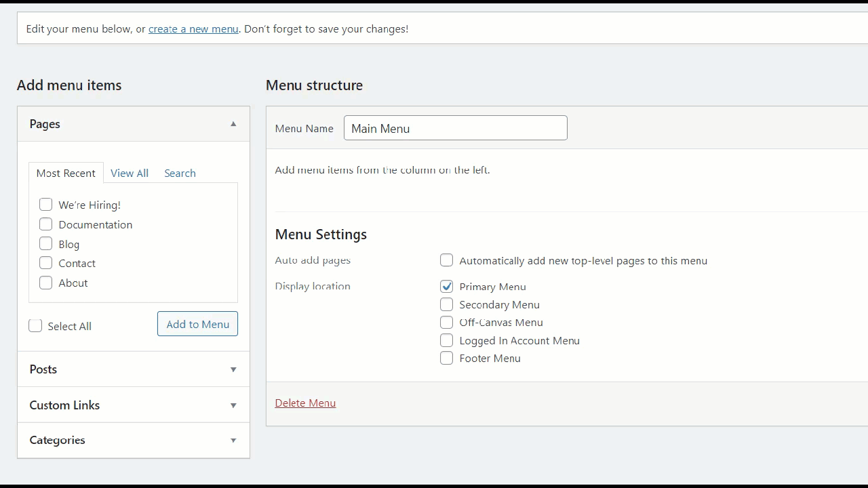The image size is (868, 488).
Task: Switch to the Most Recent tab
Action: [x=66, y=173]
